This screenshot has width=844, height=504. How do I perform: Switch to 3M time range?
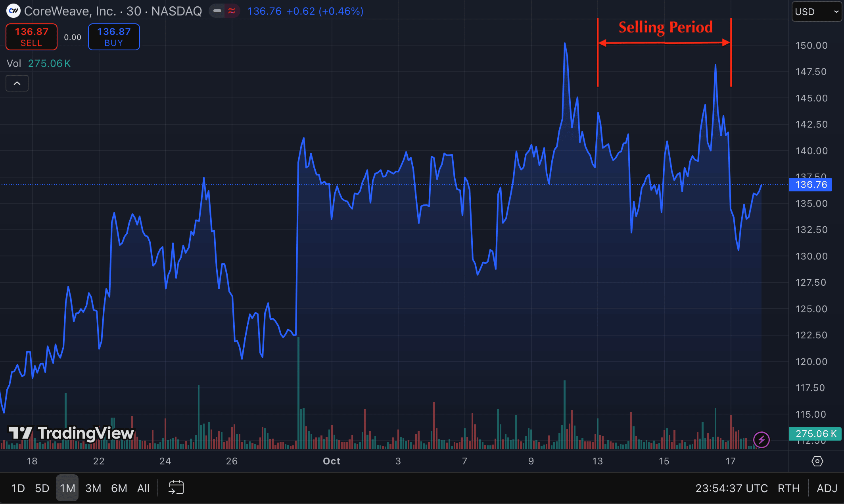93,488
